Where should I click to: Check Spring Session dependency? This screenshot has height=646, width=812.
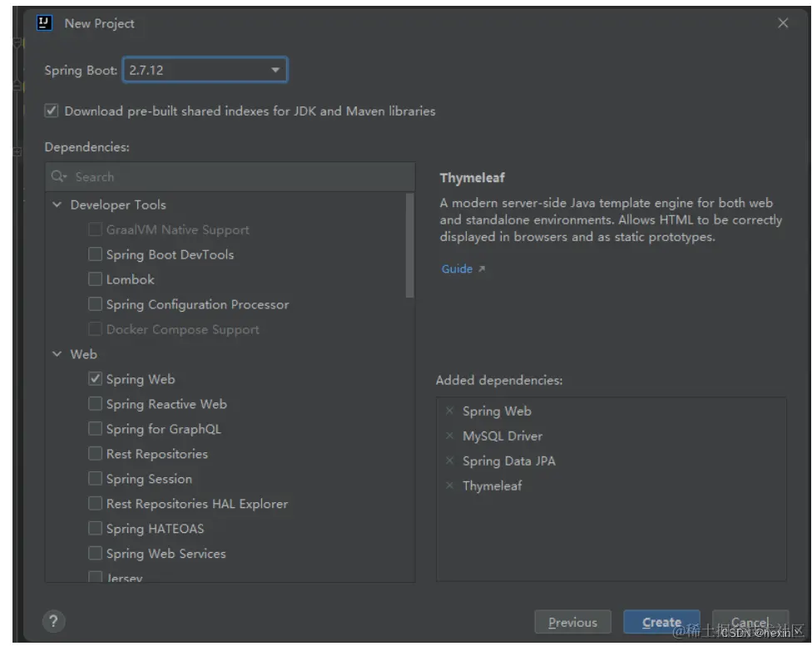[95, 478]
